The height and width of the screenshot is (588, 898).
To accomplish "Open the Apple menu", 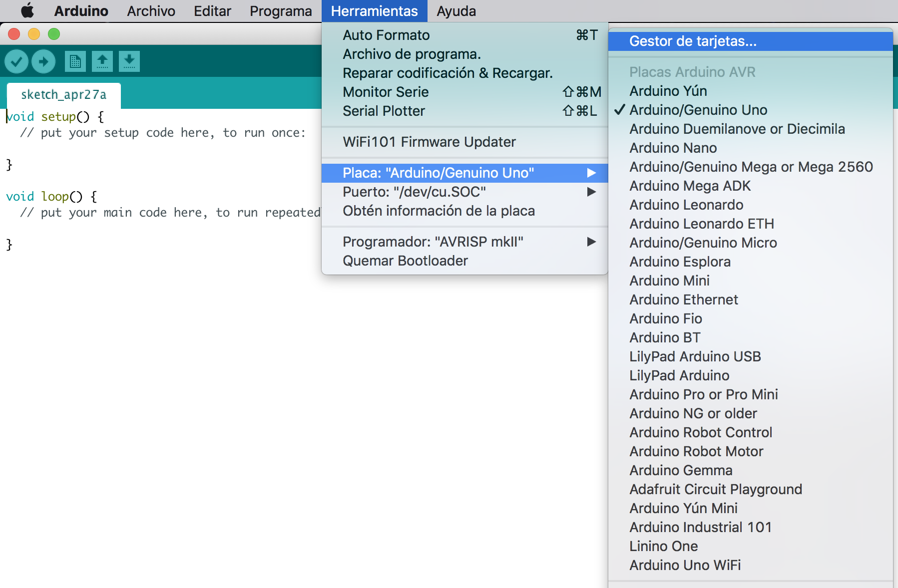I will pyautogui.click(x=27, y=10).
